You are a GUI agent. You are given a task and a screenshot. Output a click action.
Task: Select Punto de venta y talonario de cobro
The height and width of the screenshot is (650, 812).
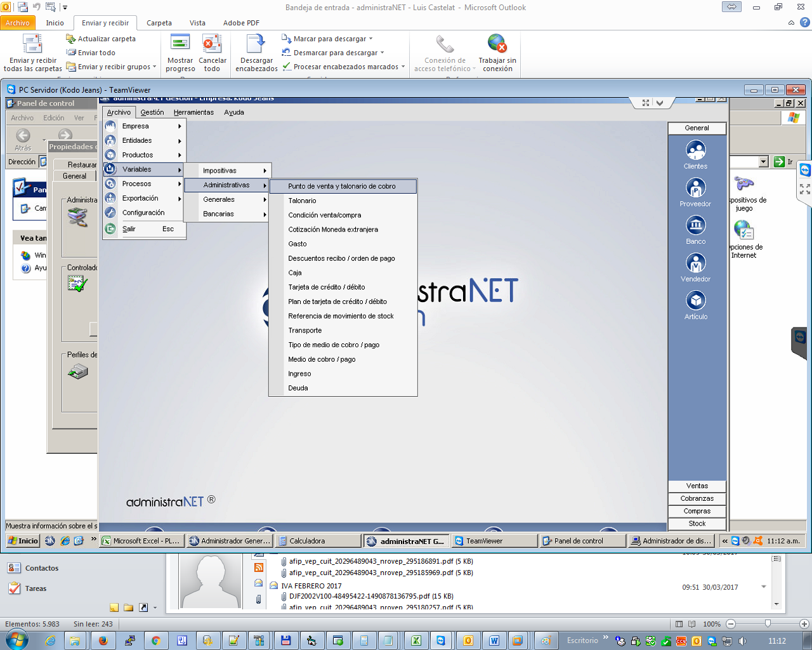342,186
